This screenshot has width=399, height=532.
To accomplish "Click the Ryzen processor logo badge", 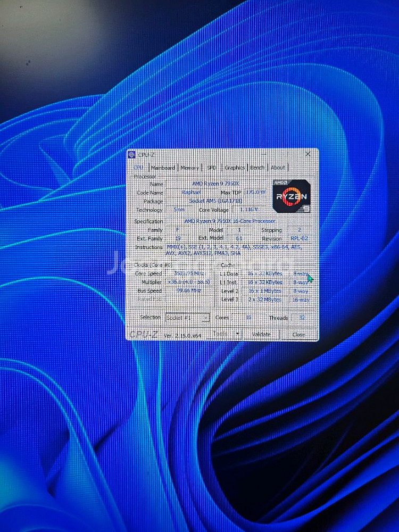I will (x=291, y=196).
